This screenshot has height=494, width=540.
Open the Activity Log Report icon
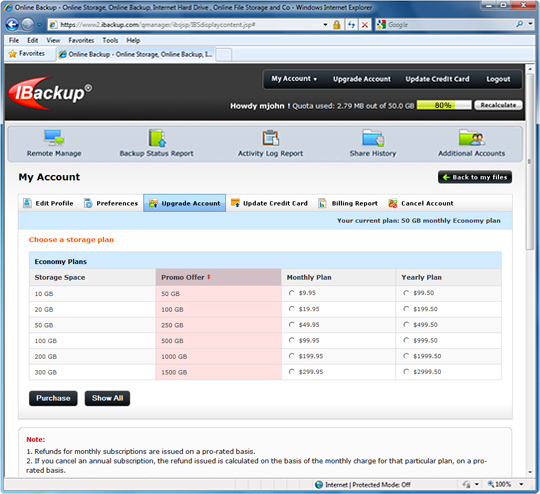(x=271, y=137)
